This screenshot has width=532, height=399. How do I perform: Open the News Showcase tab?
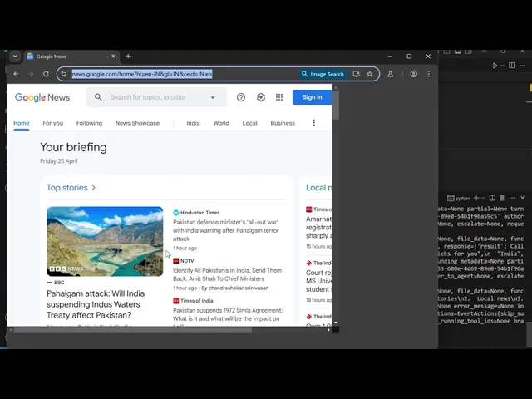[x=137, y=123]
